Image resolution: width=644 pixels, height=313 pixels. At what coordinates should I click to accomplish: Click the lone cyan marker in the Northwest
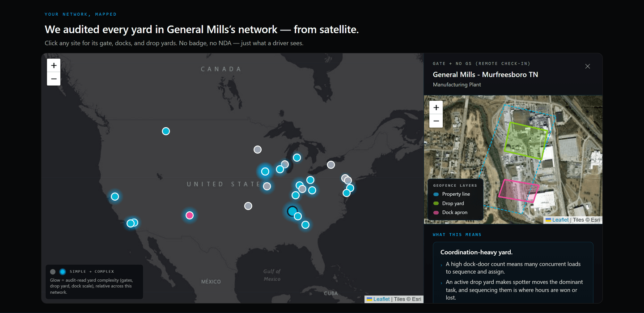click(x=166, y=131)
